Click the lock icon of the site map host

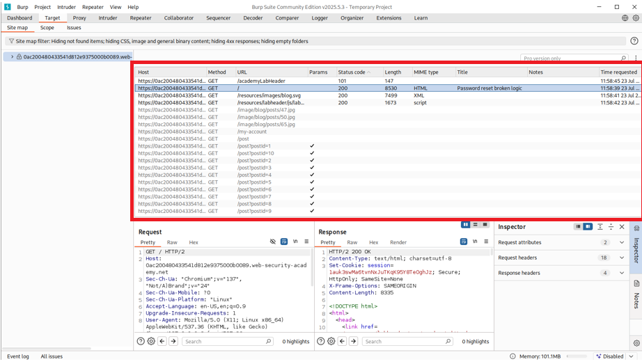point(19,57)
